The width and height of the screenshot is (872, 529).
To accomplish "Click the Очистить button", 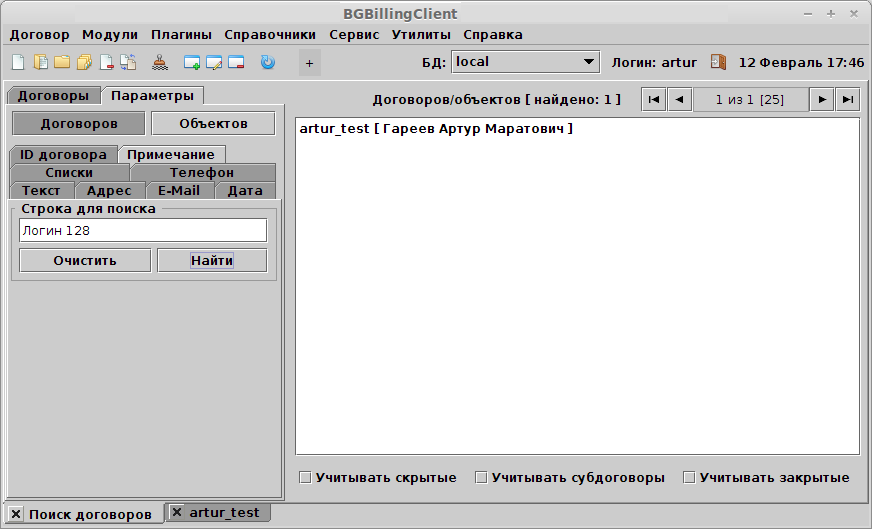I will coord(85,260).
